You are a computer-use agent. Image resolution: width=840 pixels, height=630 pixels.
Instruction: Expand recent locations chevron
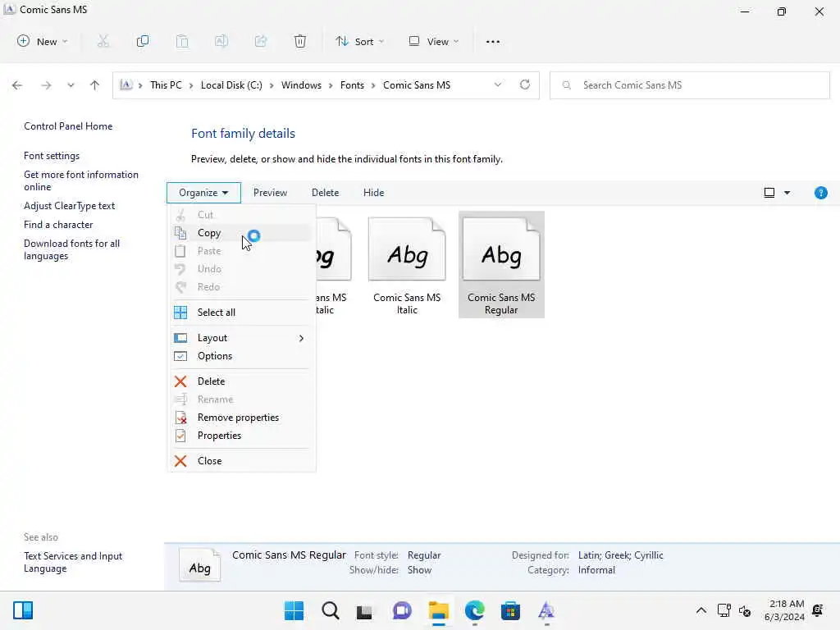click(71, 85)
